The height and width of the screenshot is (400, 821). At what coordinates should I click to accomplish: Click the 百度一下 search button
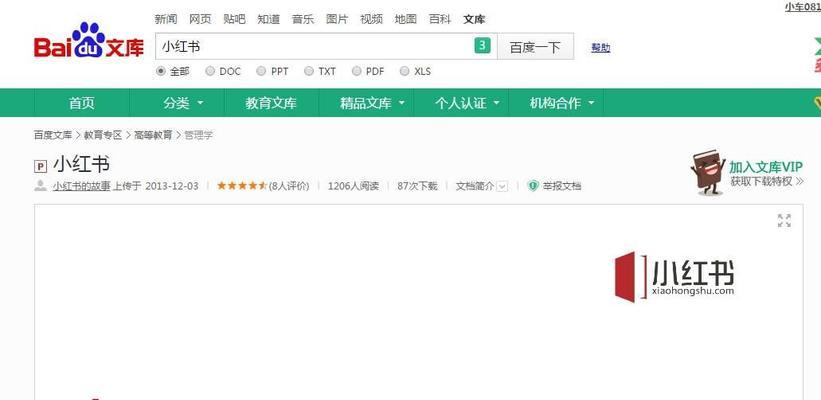pyautogui.click(x=535, y=47)
